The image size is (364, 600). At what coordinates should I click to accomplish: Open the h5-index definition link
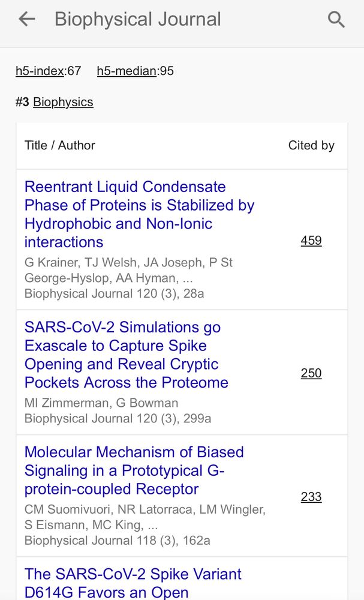[x=40, y=71]
